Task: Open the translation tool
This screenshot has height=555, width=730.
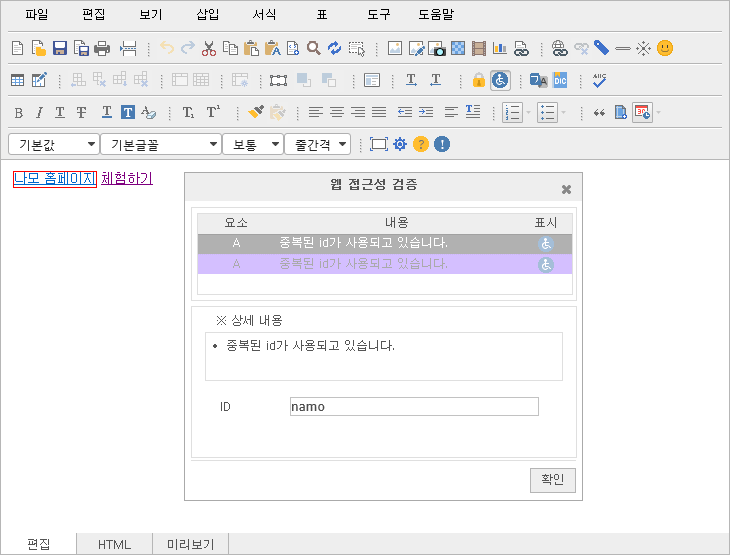Action: [539, 81]
